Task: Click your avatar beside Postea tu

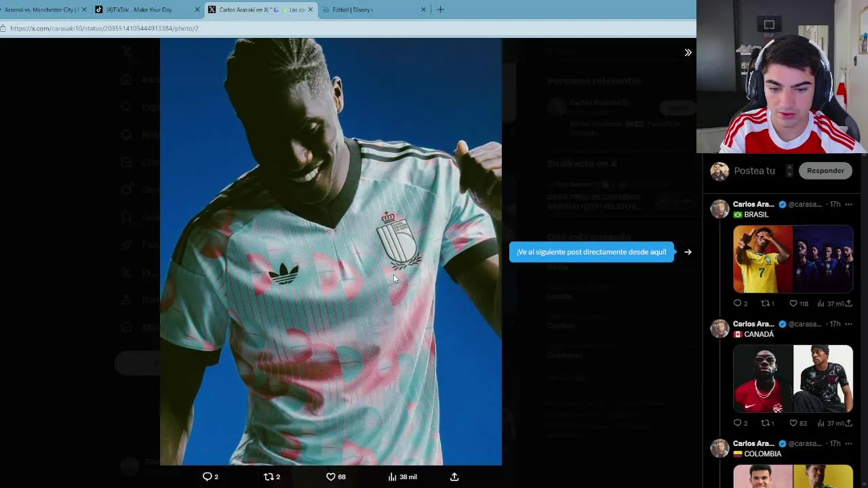Action: [719, 171]
